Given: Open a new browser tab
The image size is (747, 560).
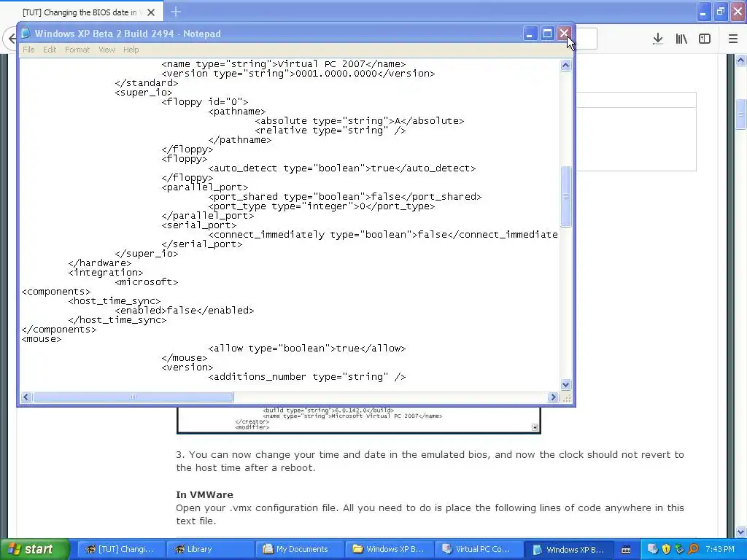Looking at the screenshot, I should coord(176,12).
